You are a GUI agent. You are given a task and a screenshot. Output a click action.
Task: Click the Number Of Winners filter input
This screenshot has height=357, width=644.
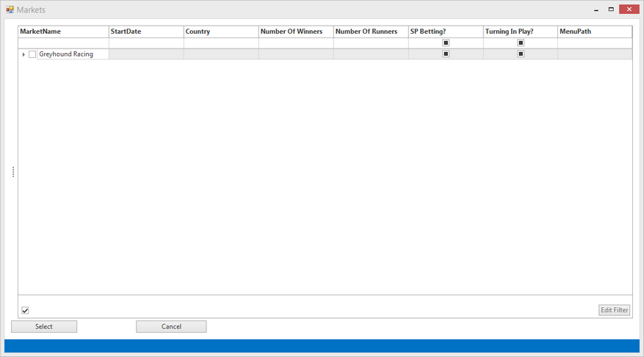click(296, 43)
